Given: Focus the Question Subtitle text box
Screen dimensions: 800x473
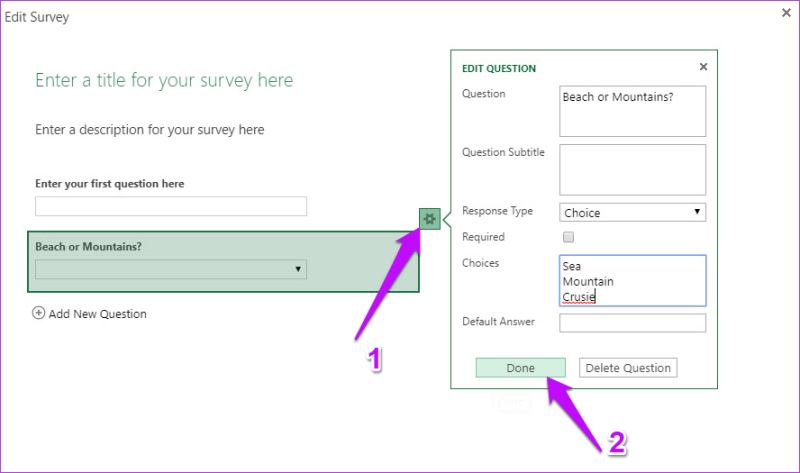Looking at the screenshot, I should [x=632, y=170].
